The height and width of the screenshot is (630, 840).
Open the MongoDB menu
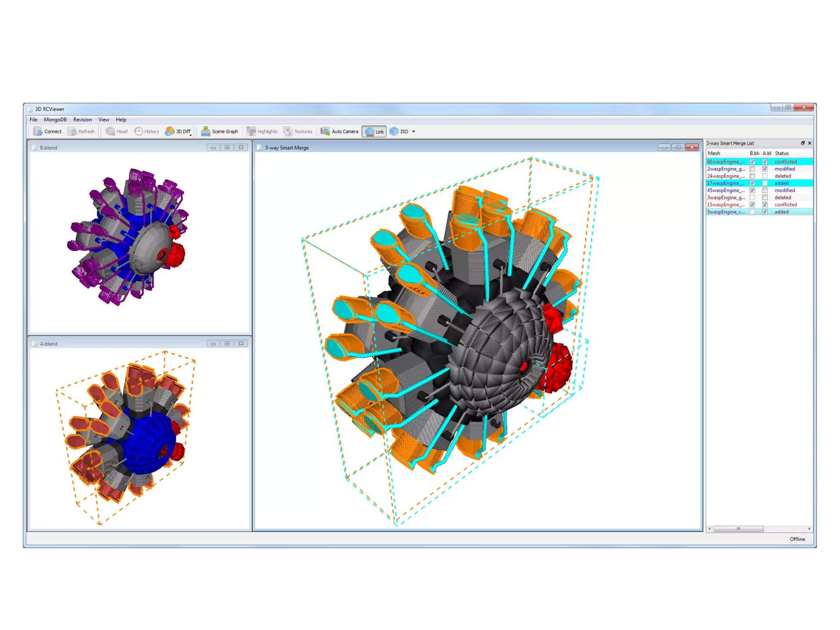pyautogui.click(x=55, y=120)
